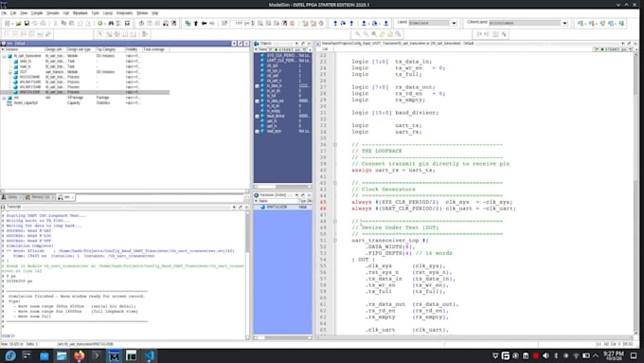Click breakpoint line number 45 in source
Screen dimensions: 644x363
[323, 202]
